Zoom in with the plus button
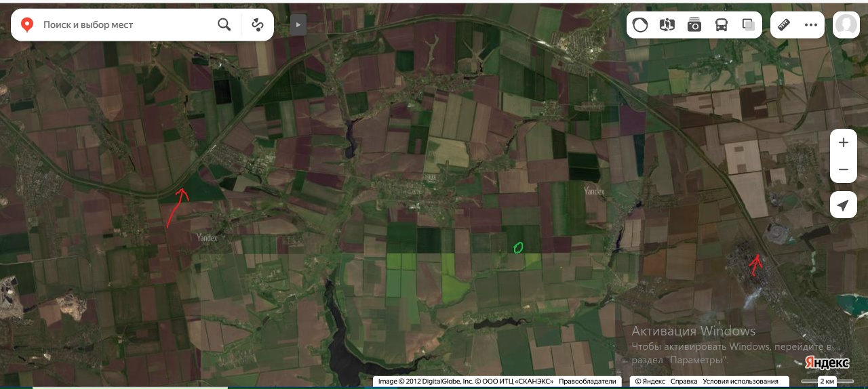The image size is (868, 389). pyautogui.click(x=844, y=142)
